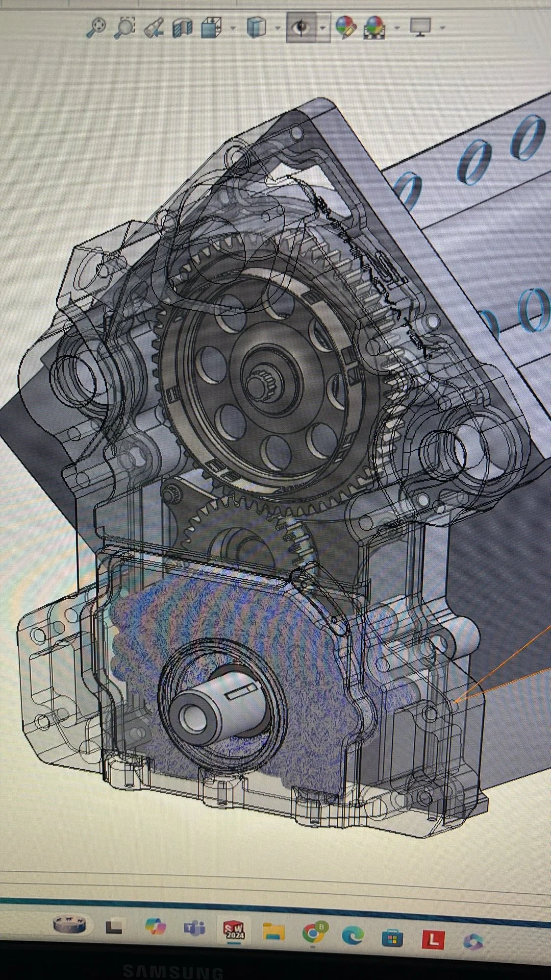The image size is (551, 980).
Task: Expand the View Orientation dropdown arrow
Action: (233, 28)
